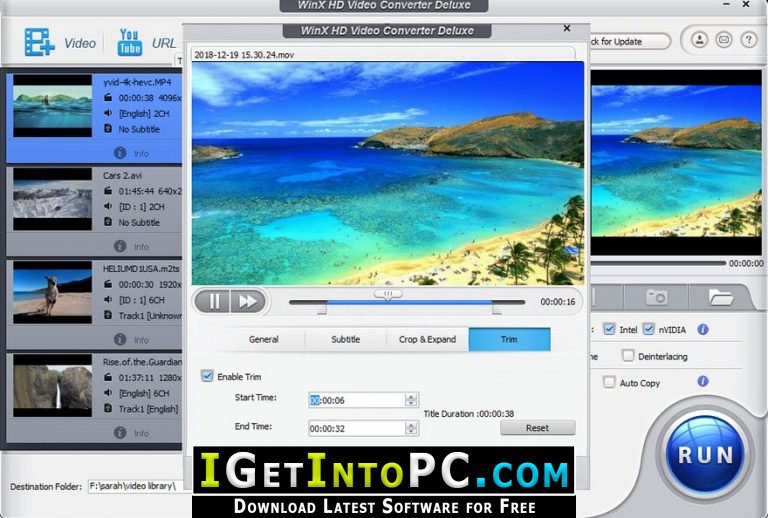Viewport: 768px width, 518px height.
Task: Click the user account icon in toolbar
Action: pyautogui.click(x=699, y=40)
